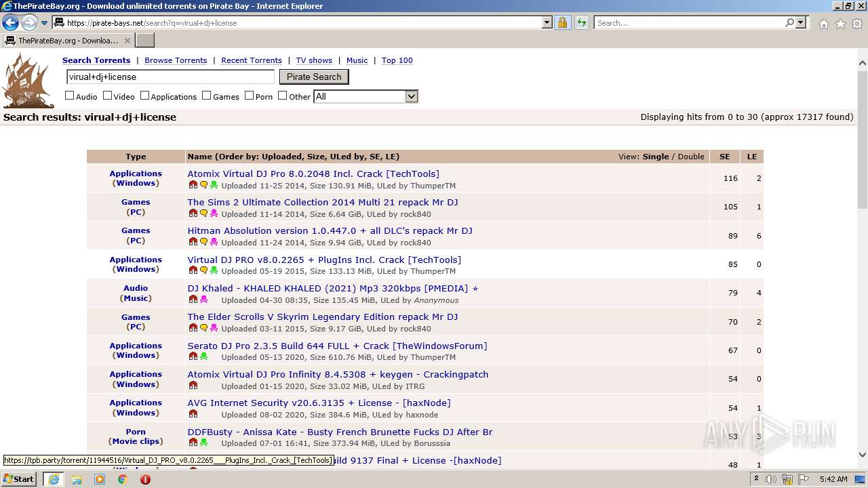The image size is (868, 488).
Task: Sort results by Uploaded
Action: tap(281, 157)
